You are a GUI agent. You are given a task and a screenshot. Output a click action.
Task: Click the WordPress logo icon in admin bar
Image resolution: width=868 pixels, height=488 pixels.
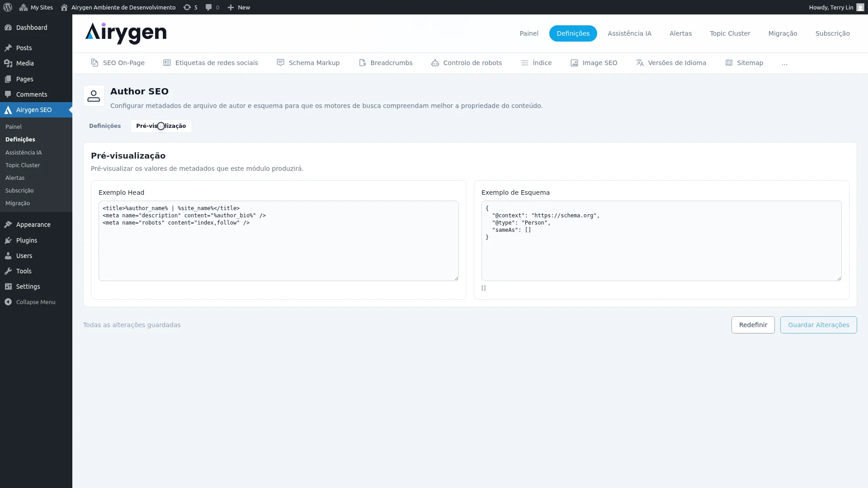coord(8,7)
